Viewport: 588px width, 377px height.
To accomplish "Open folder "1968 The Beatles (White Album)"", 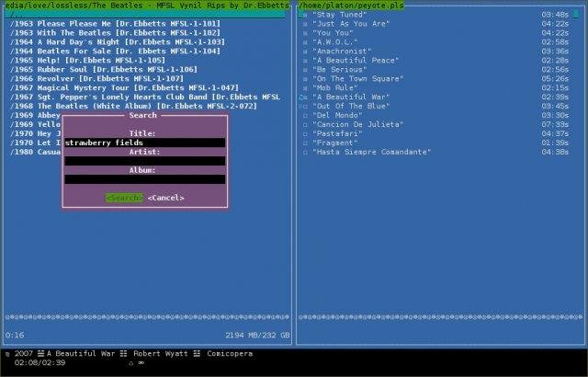I will pyautogui.click(x=133, y=106).
